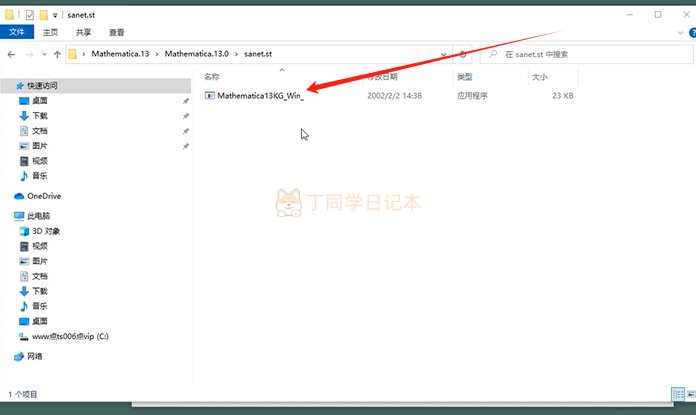The width and height of the screenshot is (696, 415).
Task: Switch to the 共享 ribbon tab
Action: coord(83,32)
